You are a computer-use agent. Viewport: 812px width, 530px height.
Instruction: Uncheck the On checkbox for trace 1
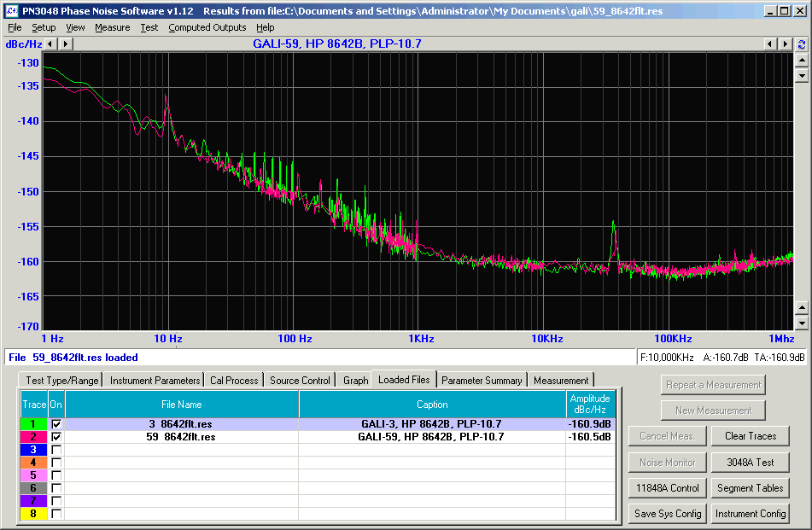[x=56, y=424]
